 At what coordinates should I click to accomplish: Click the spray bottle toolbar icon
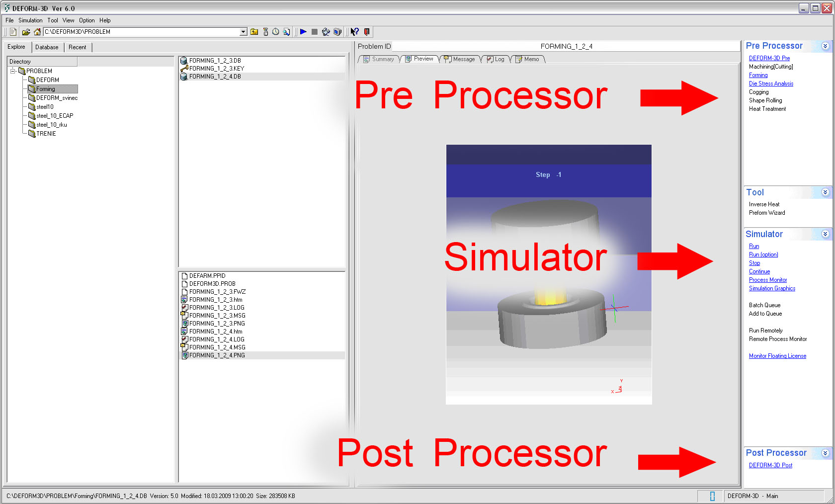pyautogui.click(x=266, y=32)
